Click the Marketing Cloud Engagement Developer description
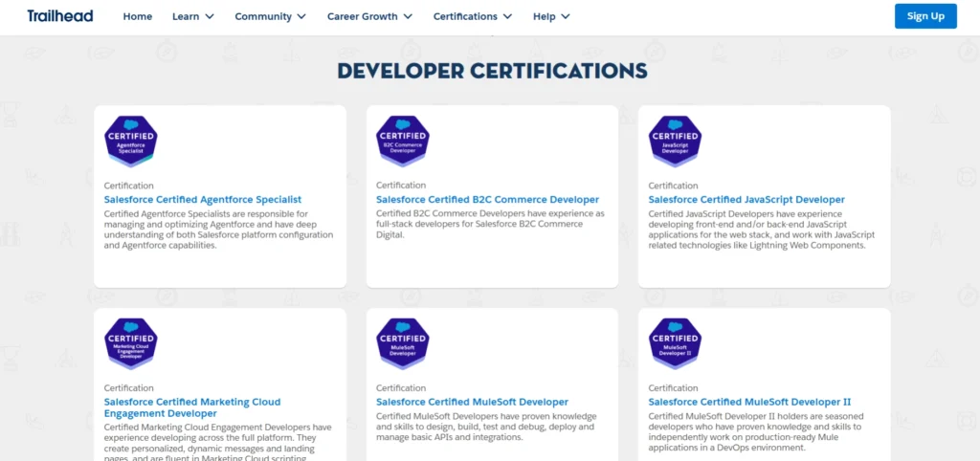This screenshot has width=980, height=461. click(x=217, y=442)
